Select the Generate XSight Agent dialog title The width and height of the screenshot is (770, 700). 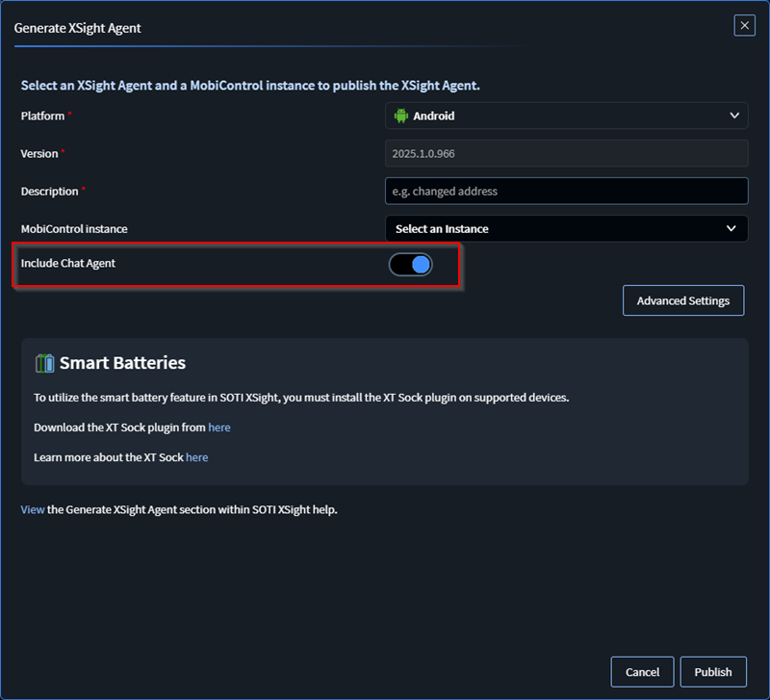coord(80,28)
